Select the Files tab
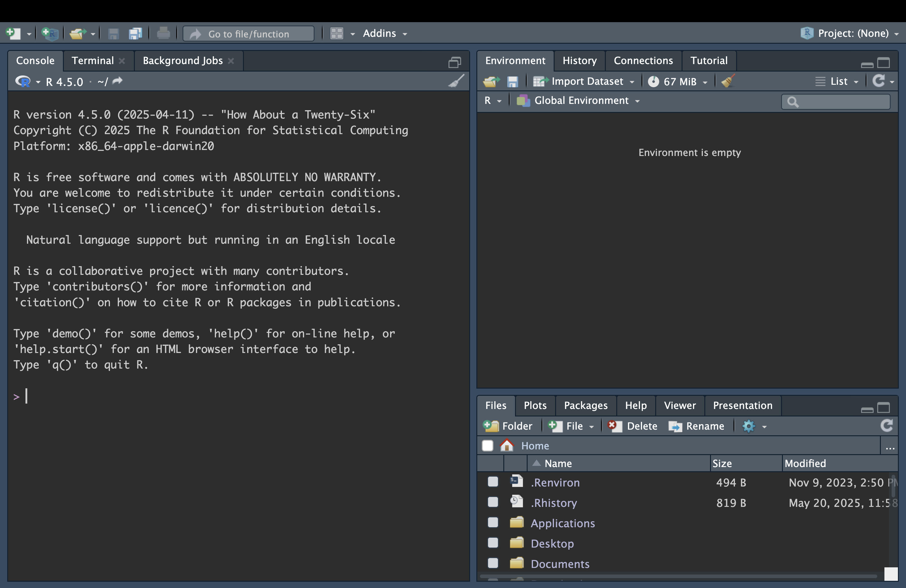 496,405
